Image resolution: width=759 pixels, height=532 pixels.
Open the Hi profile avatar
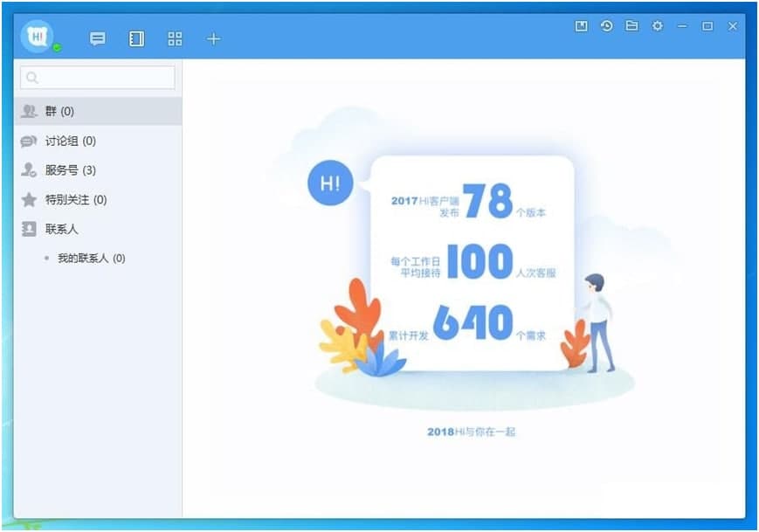[x=37, y=37]
